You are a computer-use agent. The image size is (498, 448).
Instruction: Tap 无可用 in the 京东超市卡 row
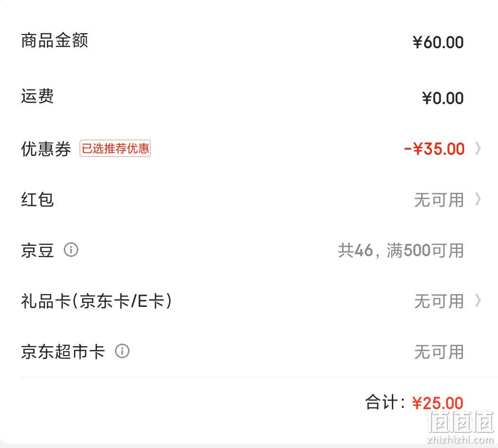pyautogui.click(x=439, y=352)
